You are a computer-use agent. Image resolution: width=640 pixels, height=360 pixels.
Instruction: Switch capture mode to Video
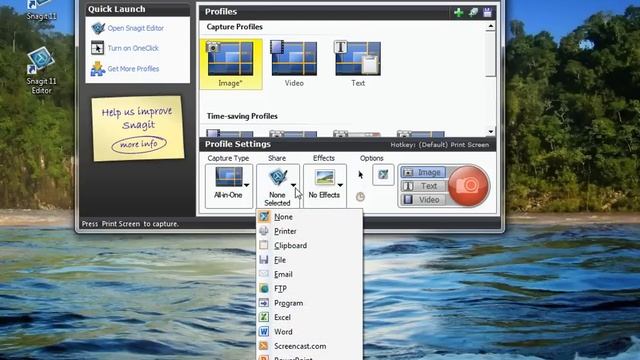click(423, 200)
